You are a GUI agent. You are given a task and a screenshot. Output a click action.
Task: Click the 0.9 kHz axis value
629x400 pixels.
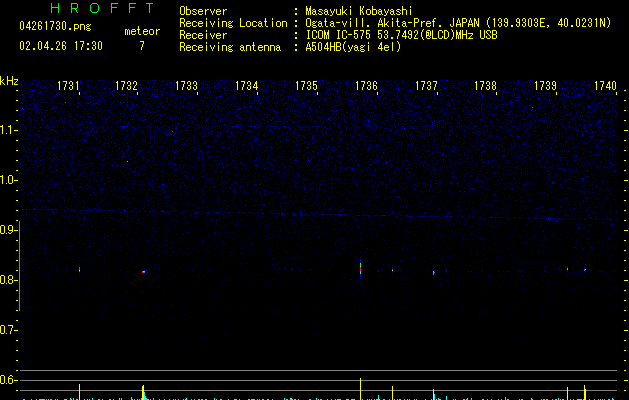point(8,230)
